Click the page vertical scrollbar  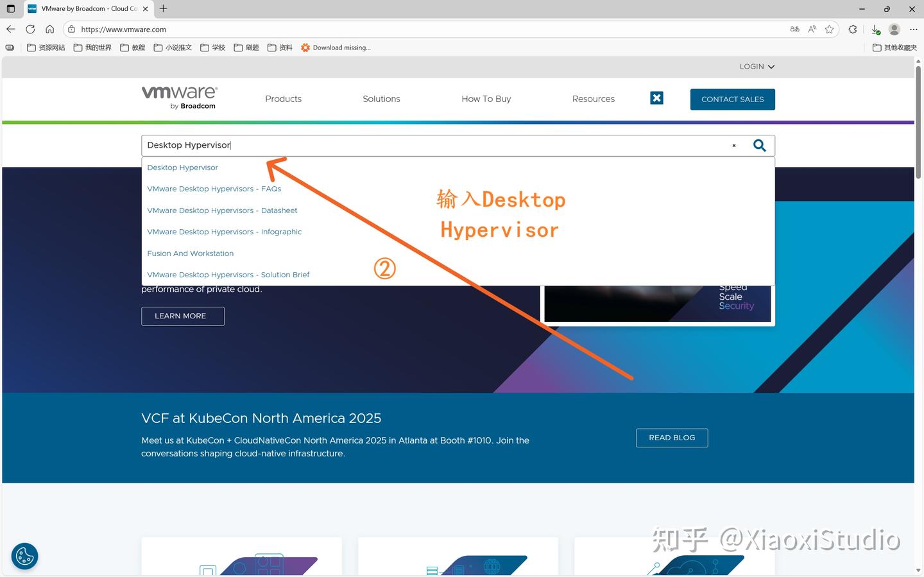(919, 122)
